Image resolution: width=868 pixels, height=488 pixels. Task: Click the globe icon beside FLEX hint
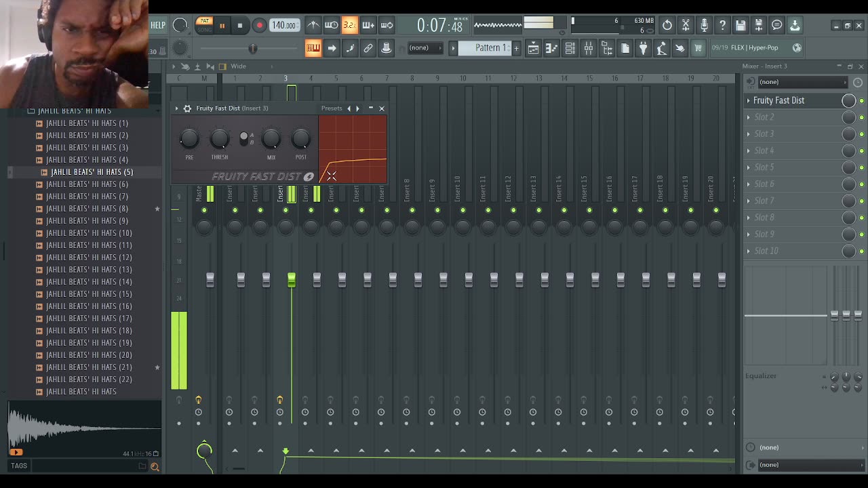(797, 47)
